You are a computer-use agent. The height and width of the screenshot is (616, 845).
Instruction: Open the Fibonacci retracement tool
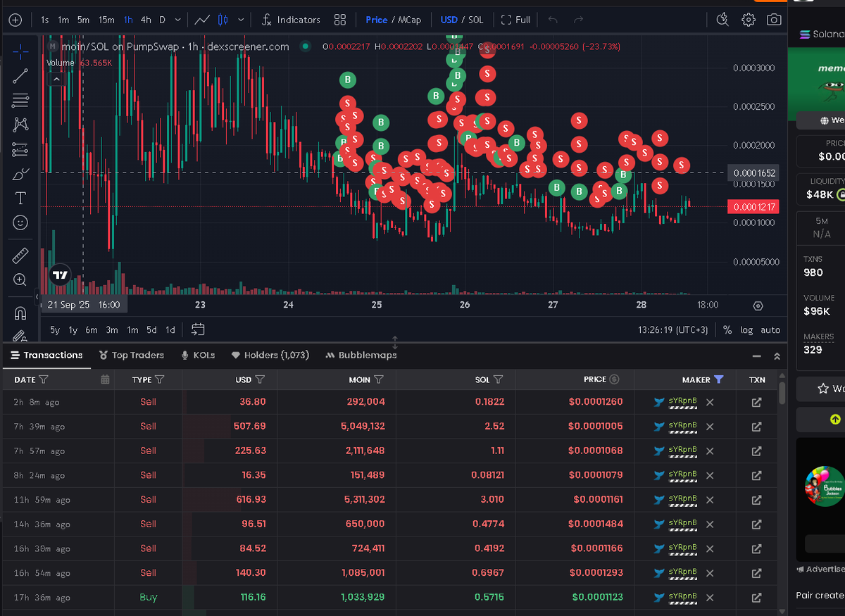(20, 101)
